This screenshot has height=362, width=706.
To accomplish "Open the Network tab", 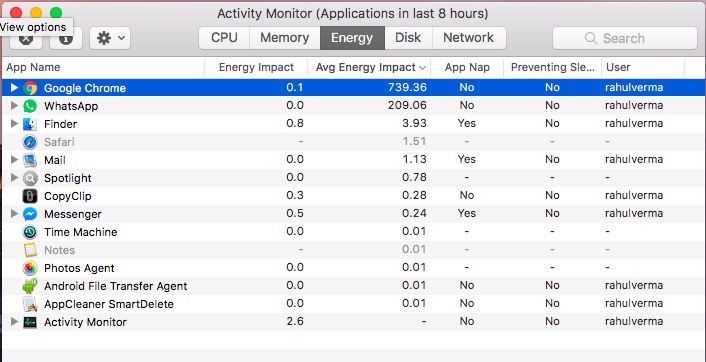I will (469, 38).
